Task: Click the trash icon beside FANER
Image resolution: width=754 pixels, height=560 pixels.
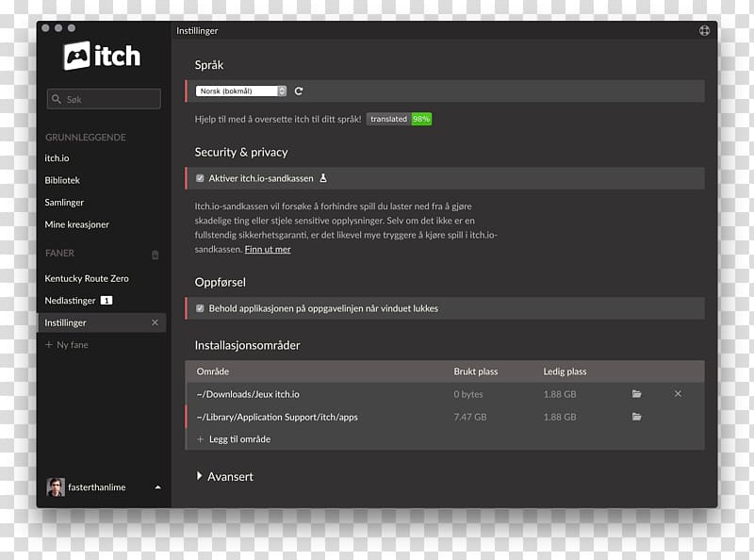Action: pos(156,255)
